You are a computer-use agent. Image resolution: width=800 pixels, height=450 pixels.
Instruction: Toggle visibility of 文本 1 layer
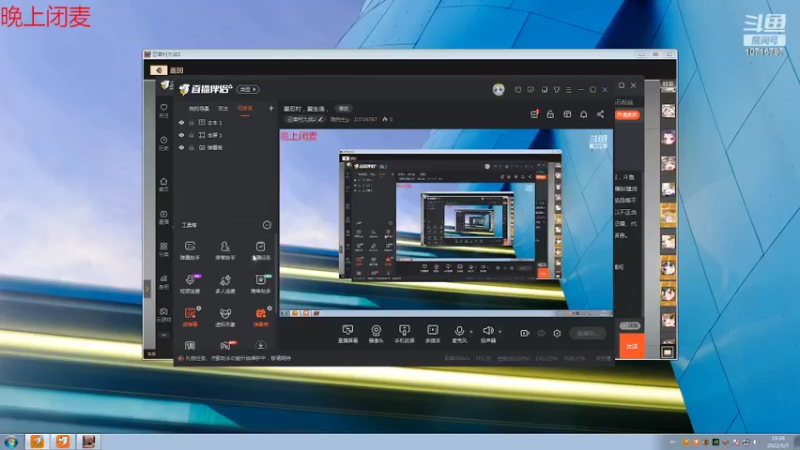click(181, 122)
